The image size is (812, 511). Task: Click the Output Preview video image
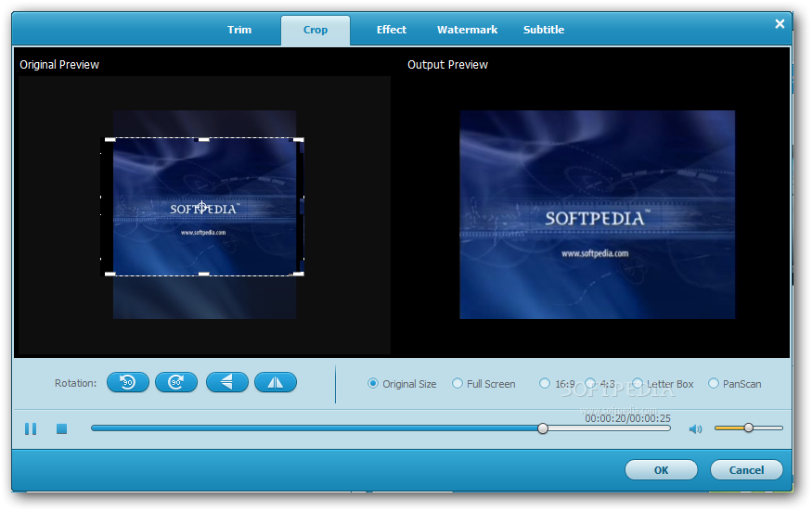[x=597, y=214]
